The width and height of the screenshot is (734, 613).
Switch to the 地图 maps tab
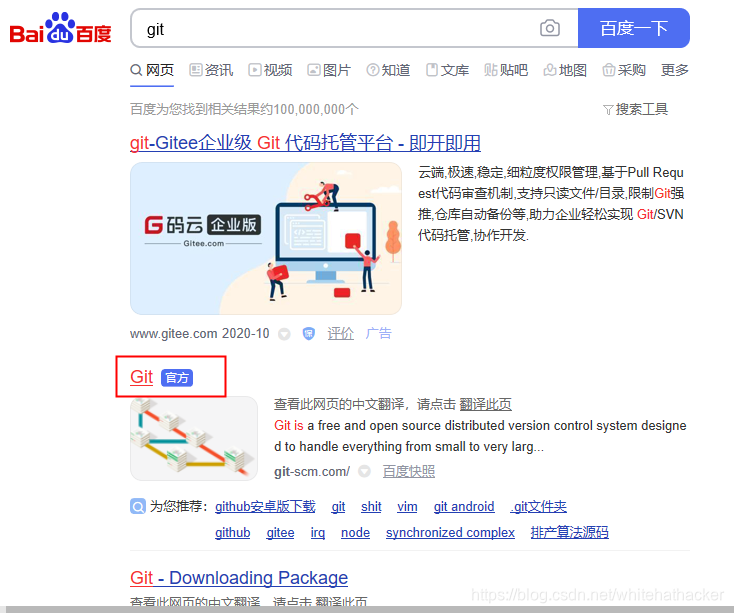pyautogui.click(x=565, y=70)
